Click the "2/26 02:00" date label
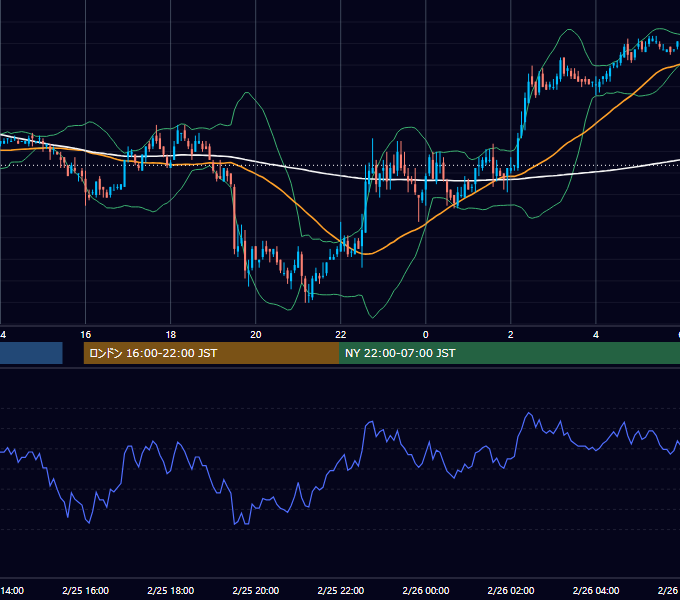 coord(511,590)
